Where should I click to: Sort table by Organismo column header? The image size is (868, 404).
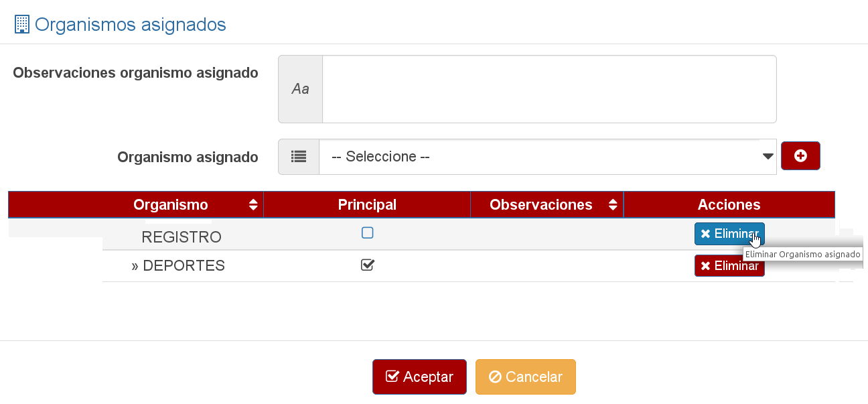pyautogui.click(x=171, y=205)
